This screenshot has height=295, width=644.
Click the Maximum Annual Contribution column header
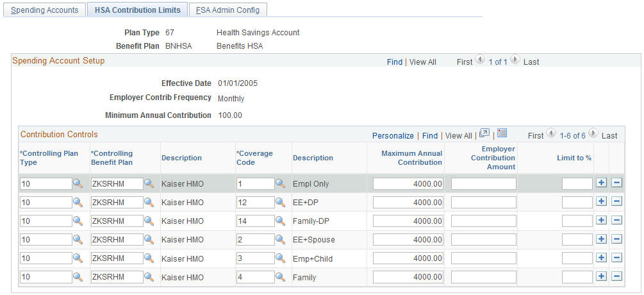pyautogui.click(x=411, y=158)
